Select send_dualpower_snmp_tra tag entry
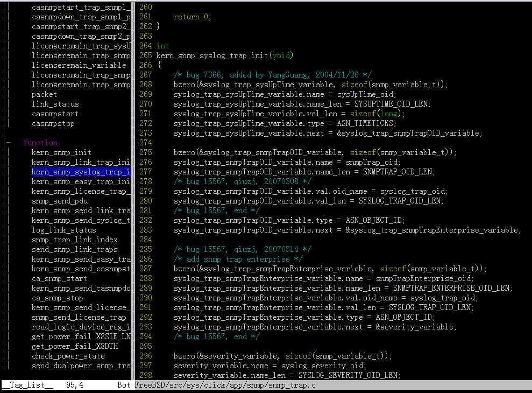Screen dimensions: 532x393 [81, 366]
